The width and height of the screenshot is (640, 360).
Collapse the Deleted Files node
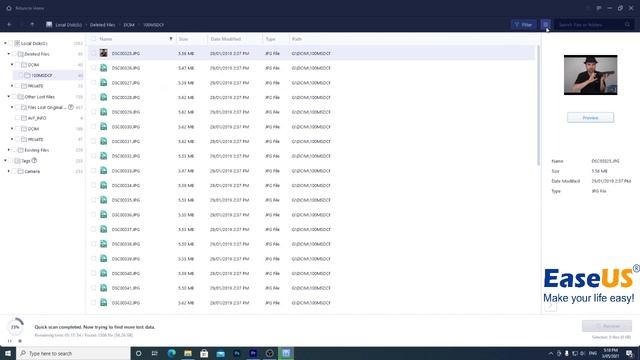tap(9, 53)
